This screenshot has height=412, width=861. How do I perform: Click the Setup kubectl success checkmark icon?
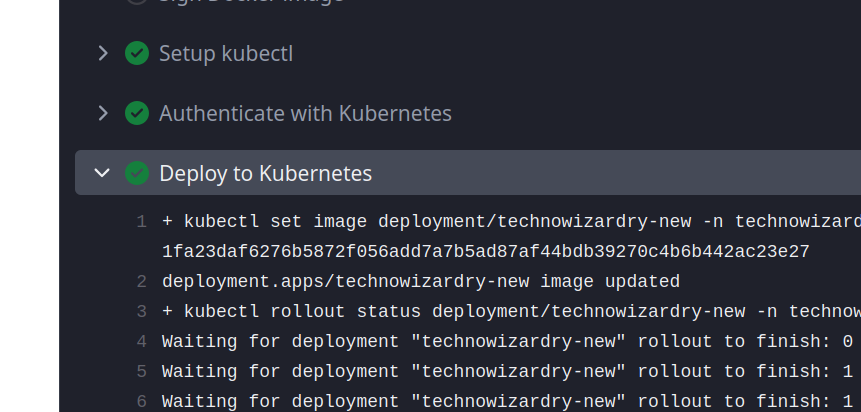tap(137, 53)
